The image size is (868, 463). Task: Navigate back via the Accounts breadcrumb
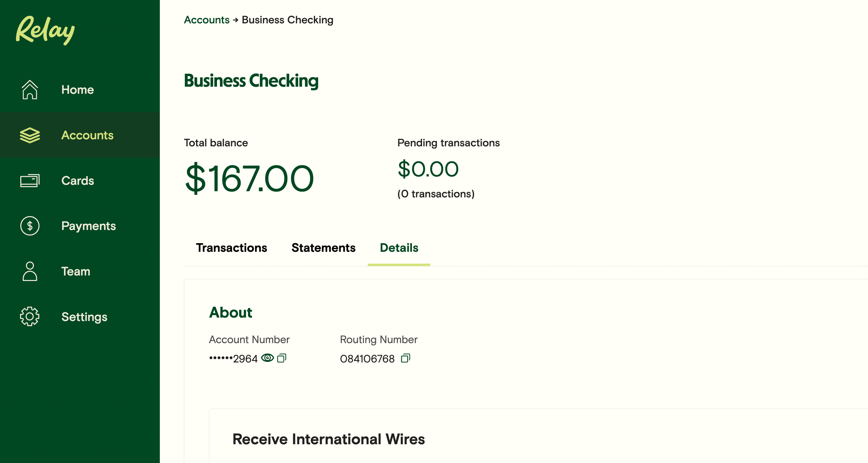pyautogui.click(x=206, y=20)
